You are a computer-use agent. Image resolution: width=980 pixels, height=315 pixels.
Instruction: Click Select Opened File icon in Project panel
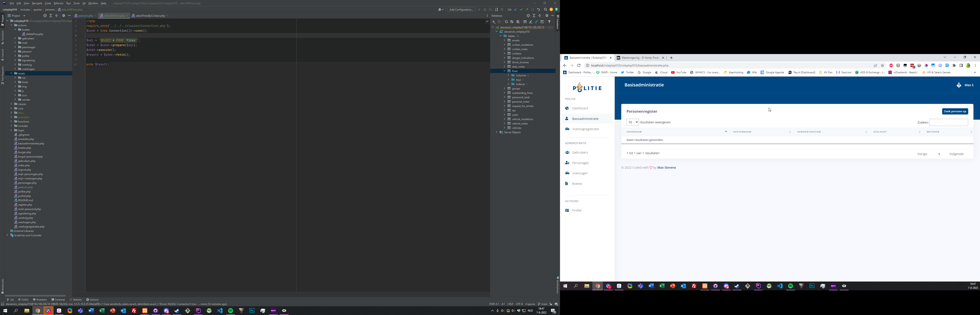45,16
